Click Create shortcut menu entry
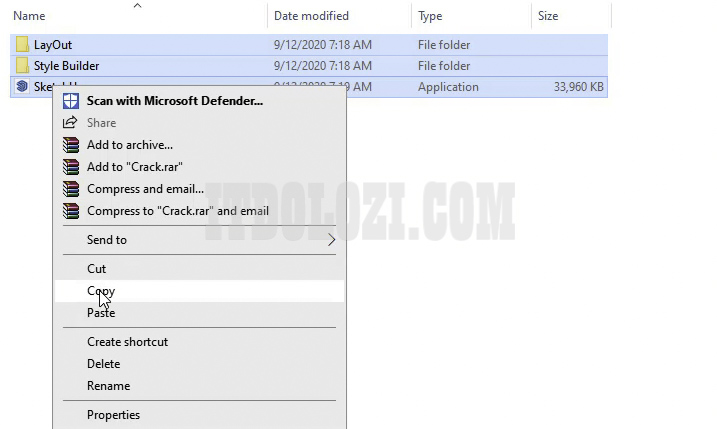This screenshot has width=717, height=429. pyautogui.click(x=127, y=342)
